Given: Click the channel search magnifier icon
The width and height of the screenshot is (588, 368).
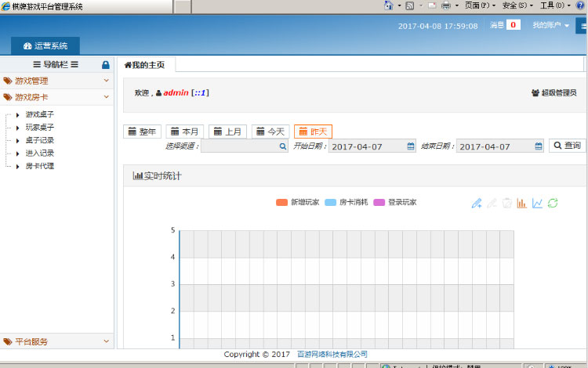Looking at the screenshot, I should point(283,146).
